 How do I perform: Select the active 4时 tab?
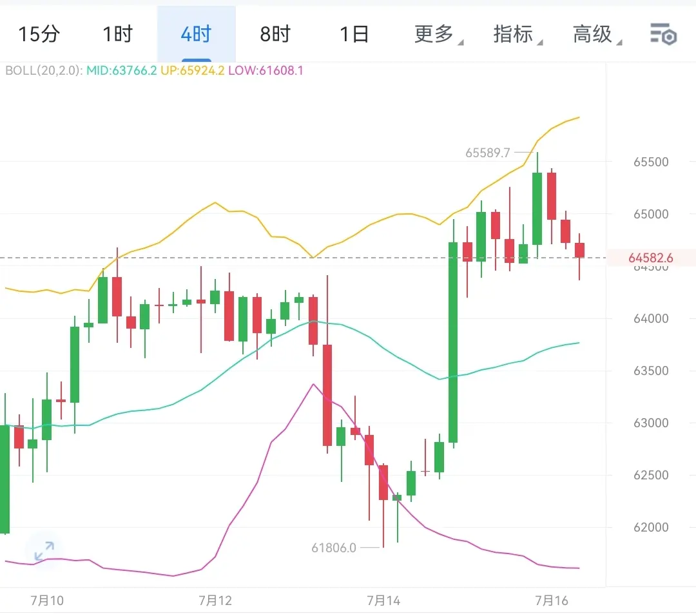tap(196, 34)
